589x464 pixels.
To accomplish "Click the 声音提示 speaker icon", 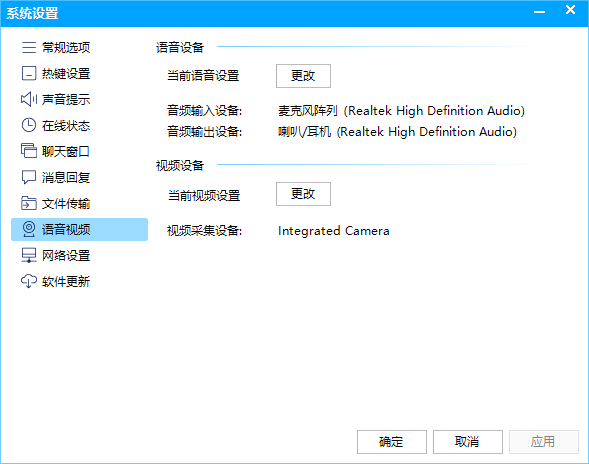I will click(x=29, y=100).
